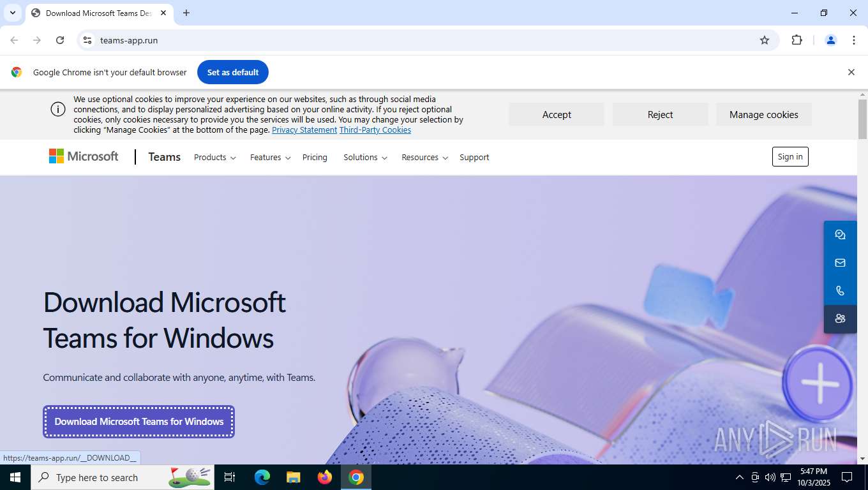Screen dimensions: 868x490
Task: Open the Chrome profile avatar
Action: [831, 40]
